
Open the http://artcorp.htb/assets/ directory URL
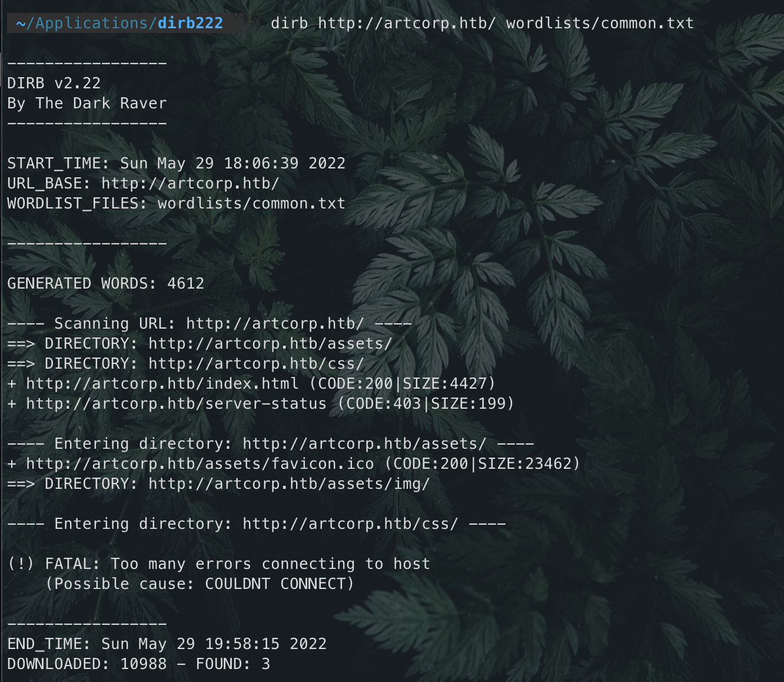coord(270,343)
